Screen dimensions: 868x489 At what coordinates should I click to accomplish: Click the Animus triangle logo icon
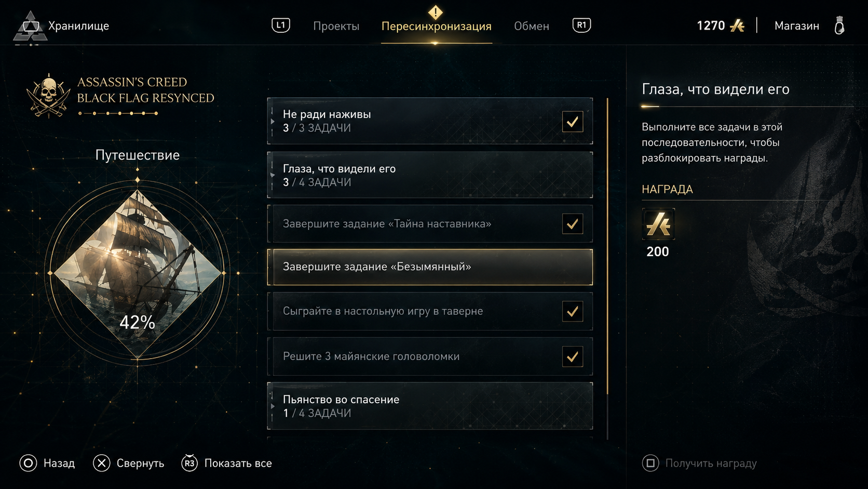point(30,26)
